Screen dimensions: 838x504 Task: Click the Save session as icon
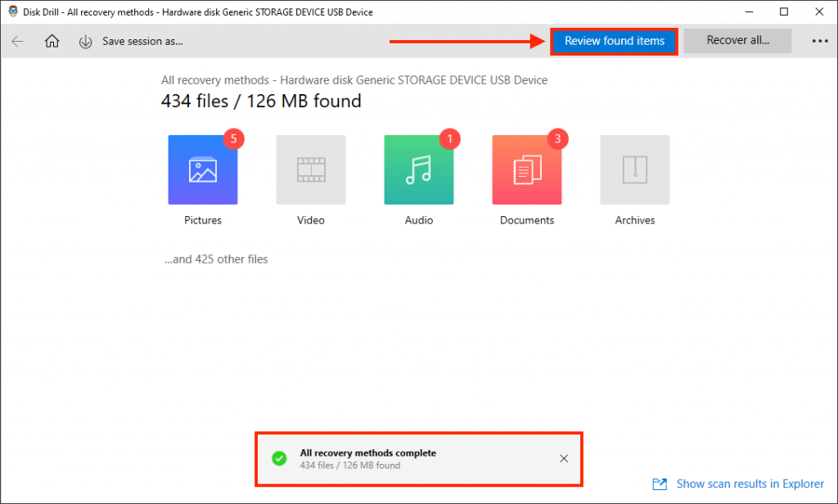[85, 40]
